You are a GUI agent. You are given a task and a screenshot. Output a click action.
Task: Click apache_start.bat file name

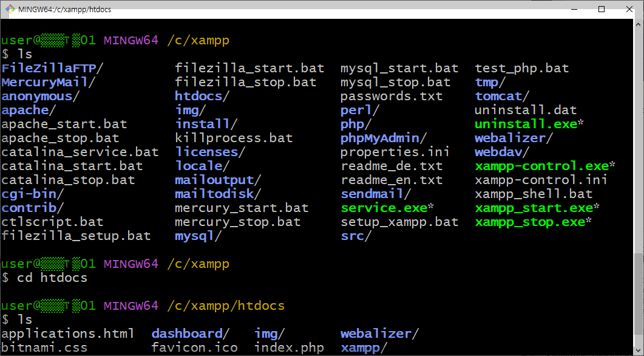tap(64, 124)
